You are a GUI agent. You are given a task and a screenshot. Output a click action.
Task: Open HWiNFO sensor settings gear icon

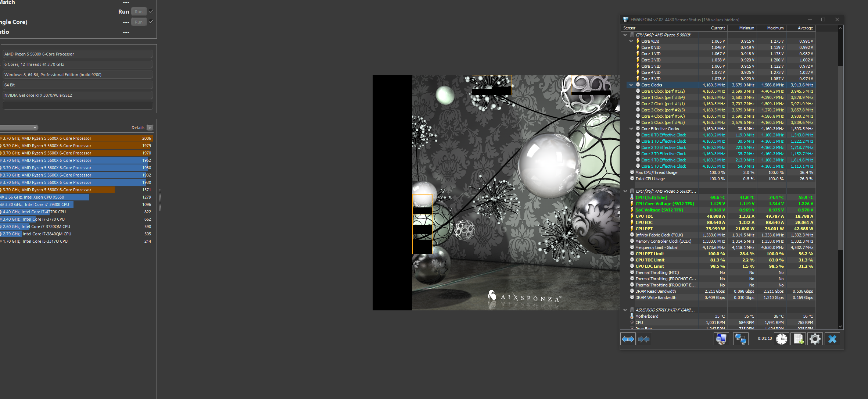(815, 339)
